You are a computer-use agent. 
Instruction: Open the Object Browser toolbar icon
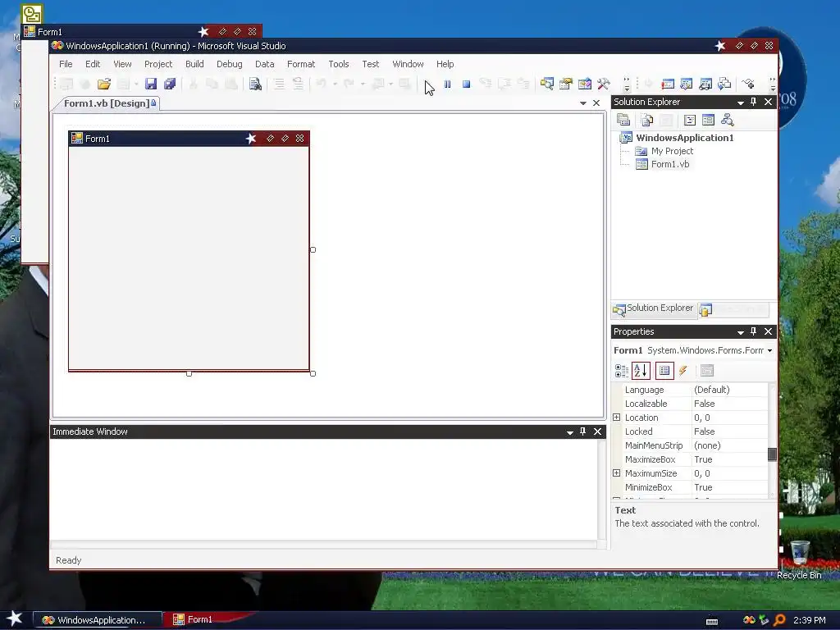[x=584, y=84]
